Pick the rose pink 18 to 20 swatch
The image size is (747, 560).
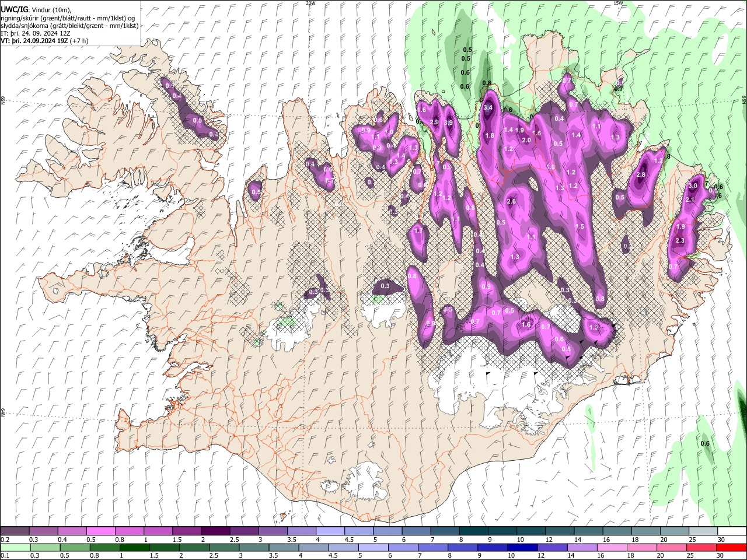coord(641,547)
